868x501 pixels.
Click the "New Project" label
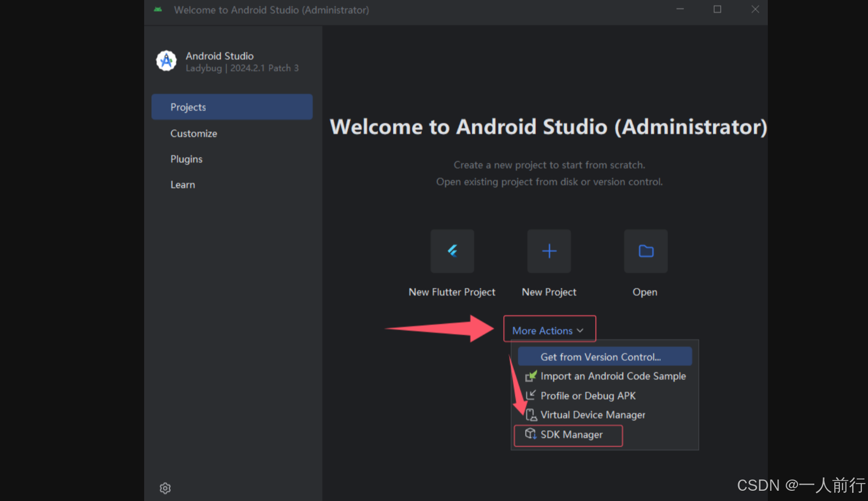click(549, 292)
